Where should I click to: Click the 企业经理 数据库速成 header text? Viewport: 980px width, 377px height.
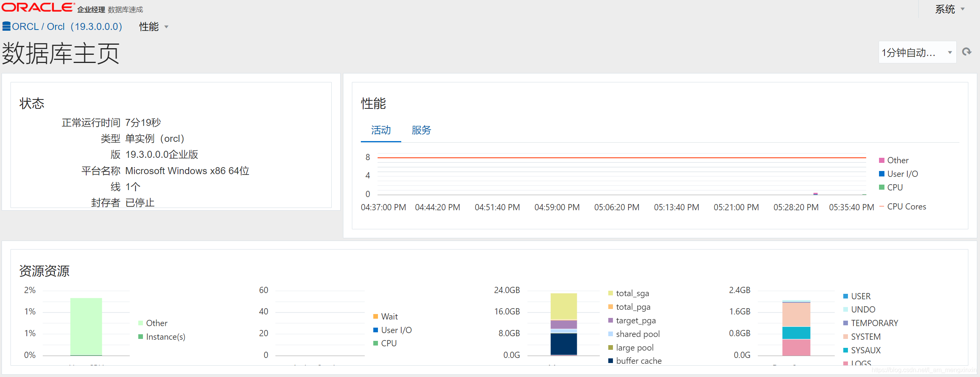pos(110,10)
